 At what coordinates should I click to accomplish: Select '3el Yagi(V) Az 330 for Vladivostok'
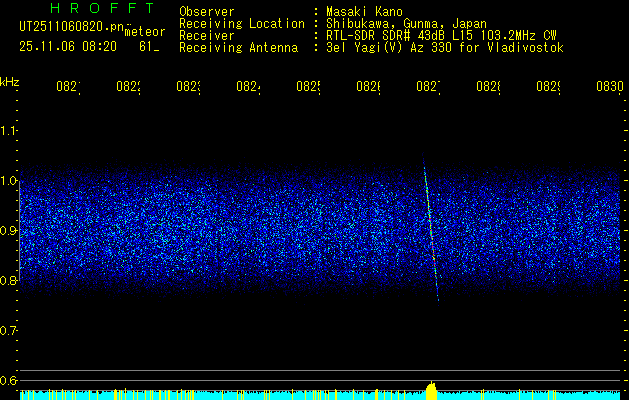445,48
